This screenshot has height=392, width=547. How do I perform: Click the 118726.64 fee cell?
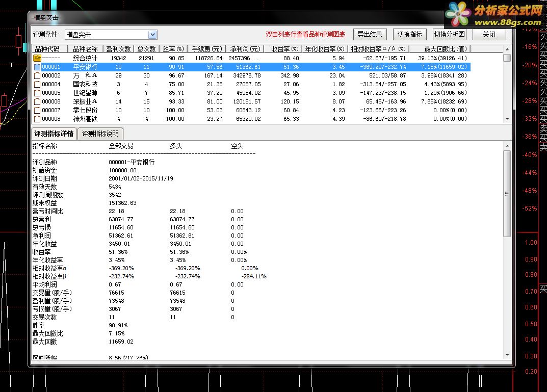[x=209, y=58]
